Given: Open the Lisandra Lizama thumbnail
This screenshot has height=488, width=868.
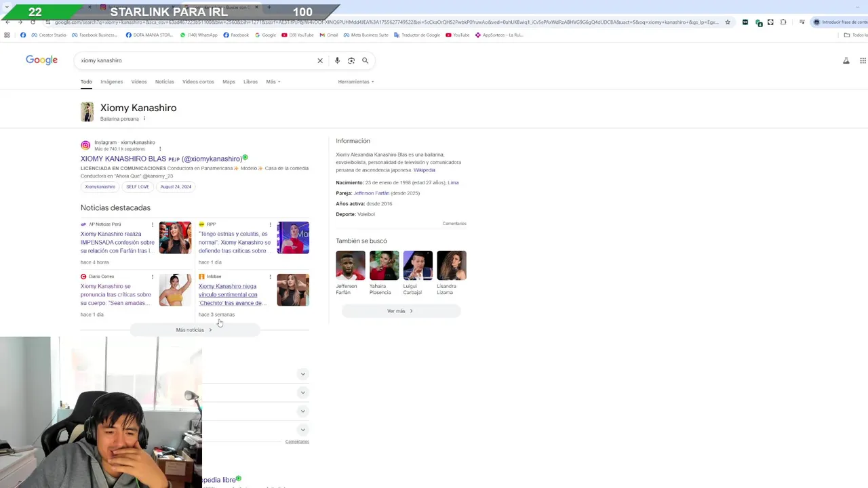Looking at the screenshot, I should click(x=452, y=265).
